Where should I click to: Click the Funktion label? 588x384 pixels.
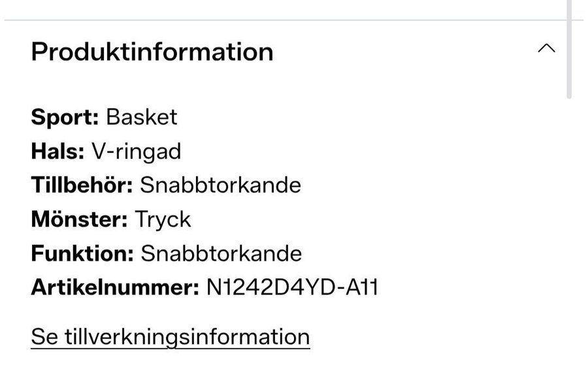[82, 253]
